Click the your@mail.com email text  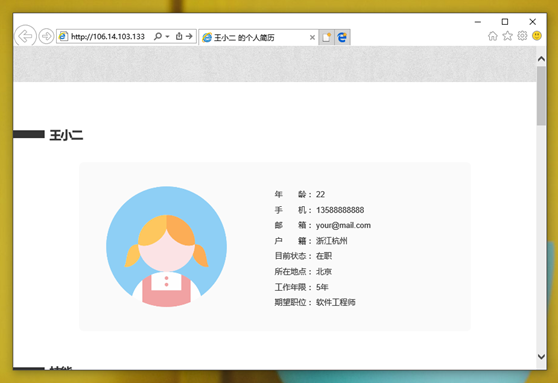click(x=343, y=225)
